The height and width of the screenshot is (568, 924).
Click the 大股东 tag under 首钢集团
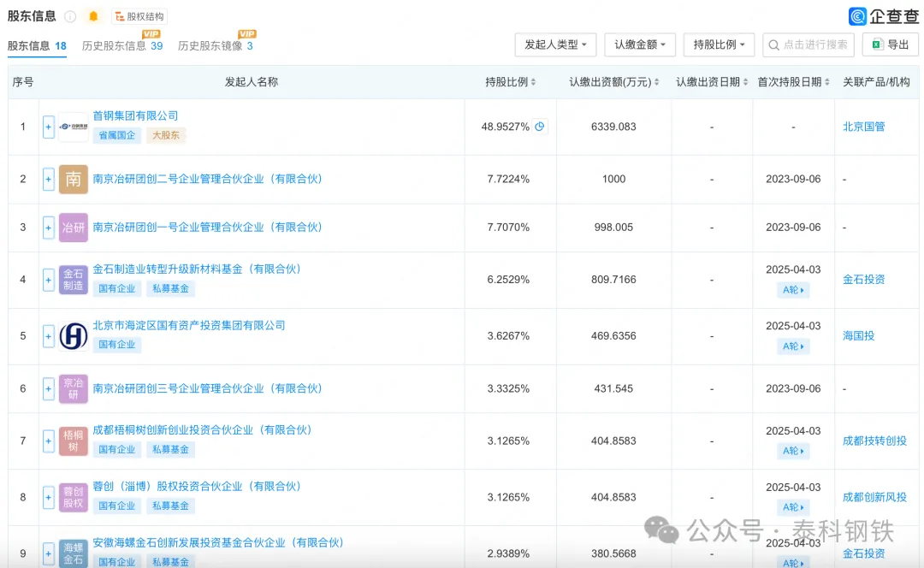pos(166,135)
